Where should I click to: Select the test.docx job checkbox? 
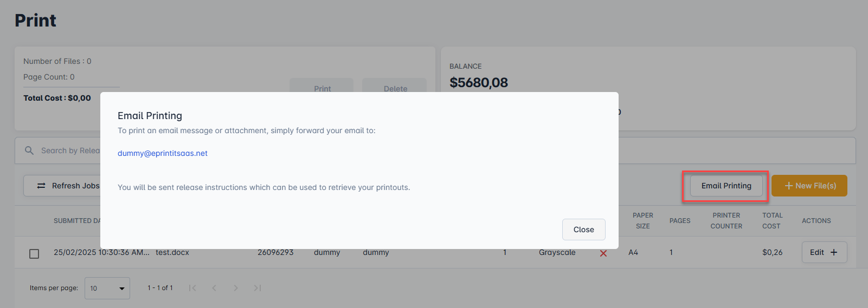tap(34, 253)
